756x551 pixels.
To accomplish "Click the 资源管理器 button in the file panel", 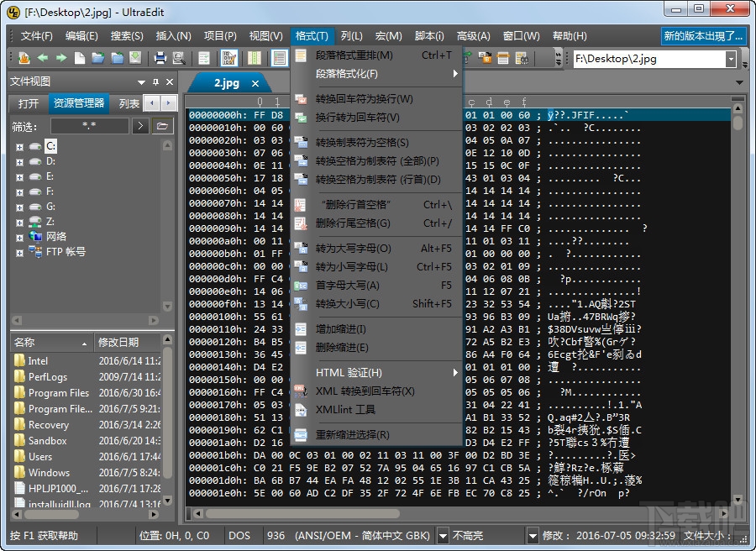I will point(77,103).
